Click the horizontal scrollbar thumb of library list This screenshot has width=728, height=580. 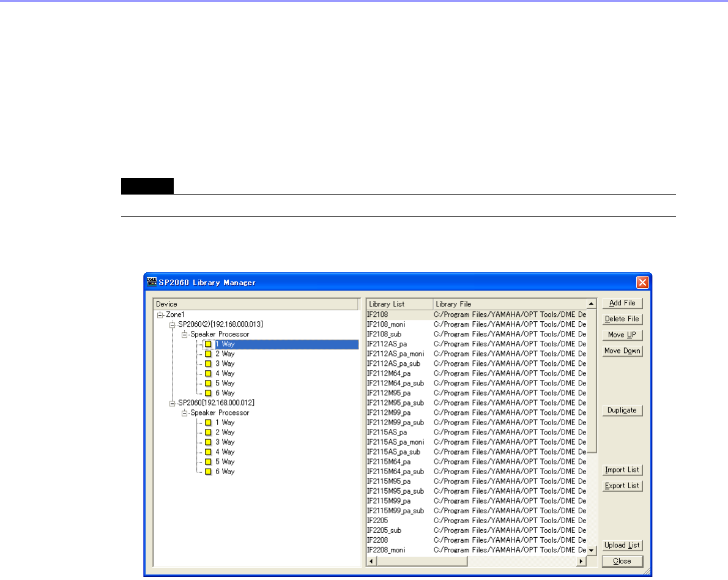422,562
